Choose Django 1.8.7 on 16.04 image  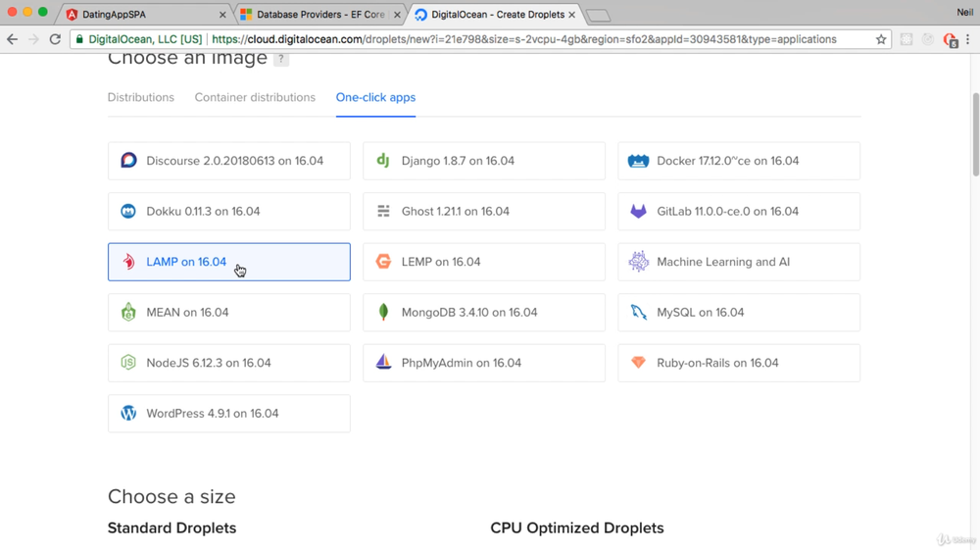484,161
